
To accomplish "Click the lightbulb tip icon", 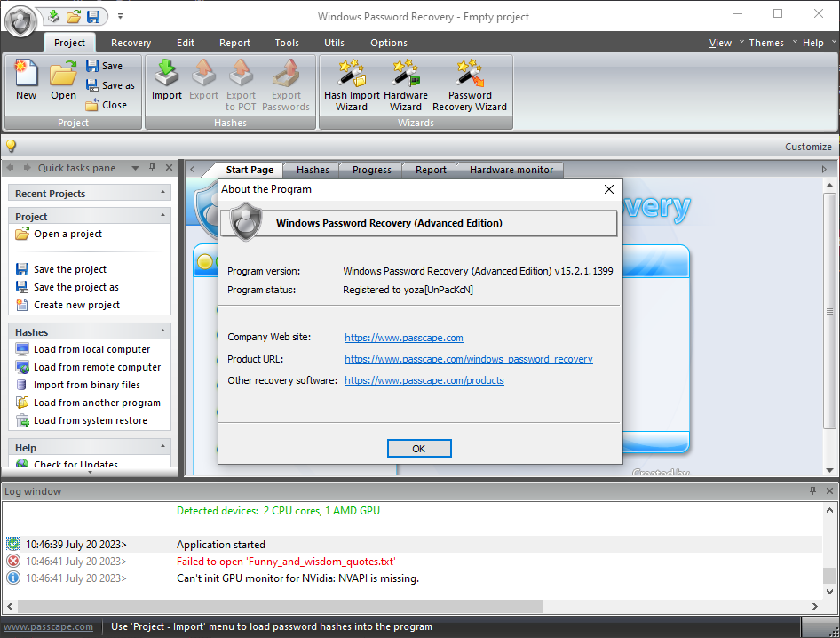I will 11,146.
